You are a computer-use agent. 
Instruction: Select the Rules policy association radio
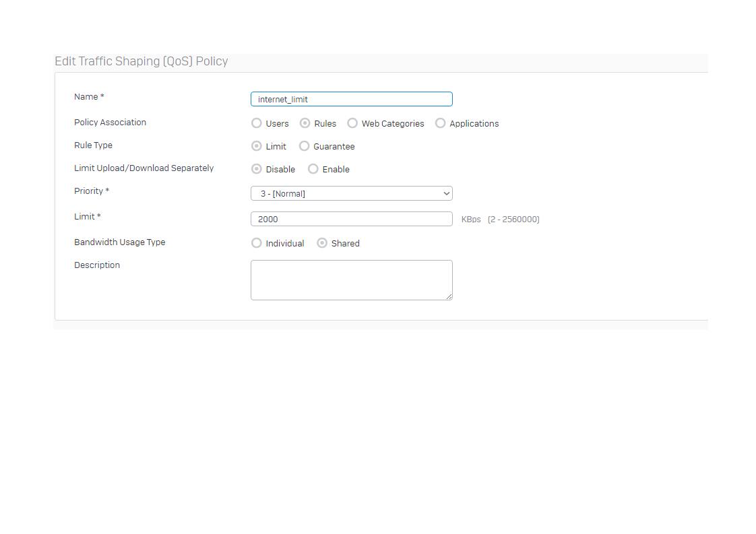tap(305, 123)
